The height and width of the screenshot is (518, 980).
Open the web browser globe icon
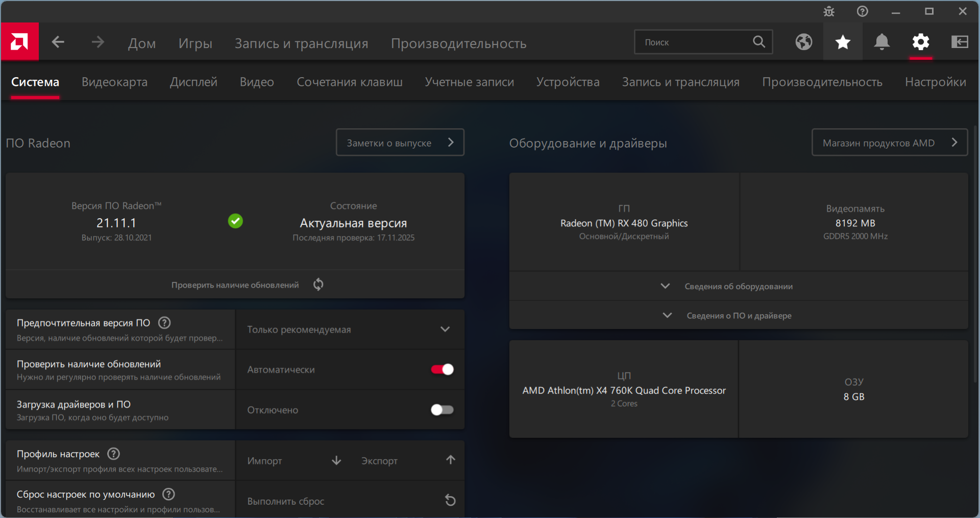coord(804,42)
